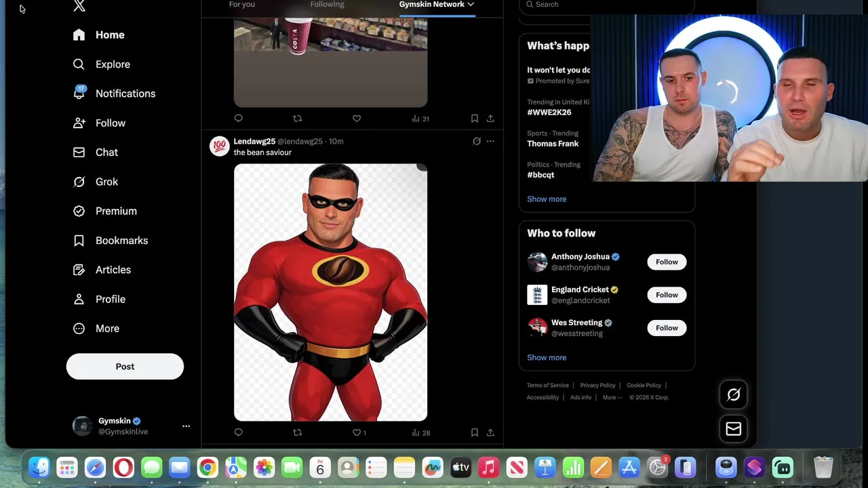Open the Accessibility footer link
This screenshot has width=868, height=488.
point(542,398)
